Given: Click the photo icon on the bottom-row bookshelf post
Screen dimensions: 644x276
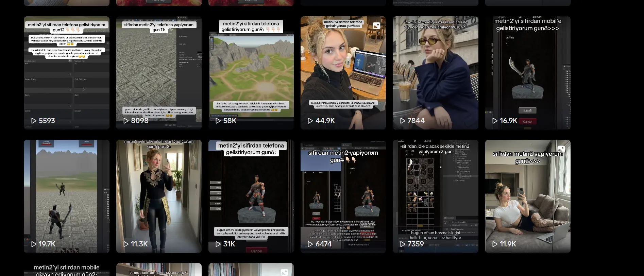Looking at the screenshot, I should pyautogui.click(x=284, y=272).
